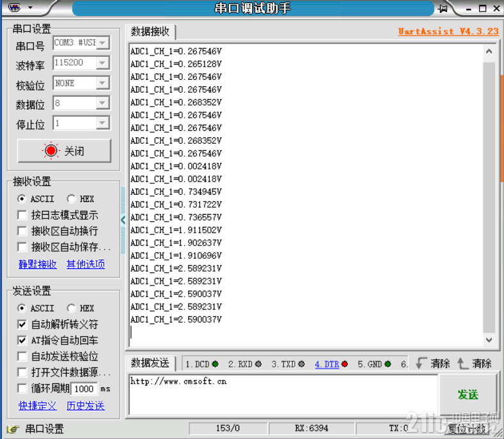The image size is (504, 439).
Task: Click the RX:6394 status counter
Action: click(311, 428)
